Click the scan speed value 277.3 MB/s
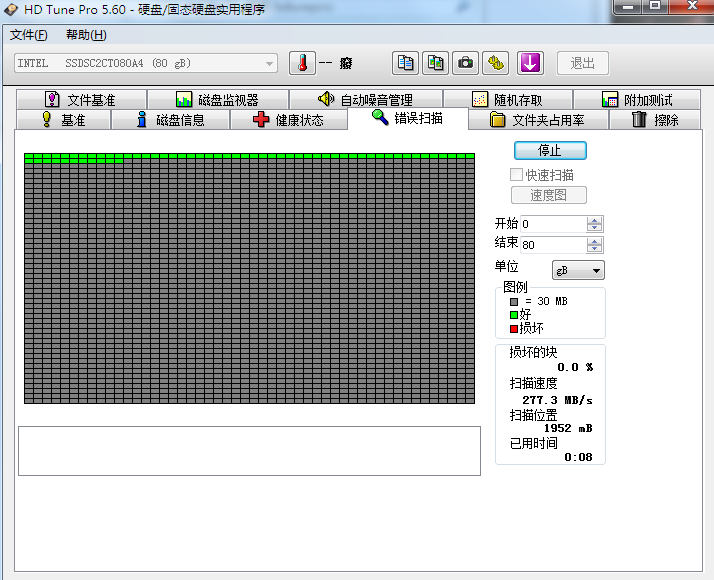Viewport: 714px width, 580px height. pos(557,400)
